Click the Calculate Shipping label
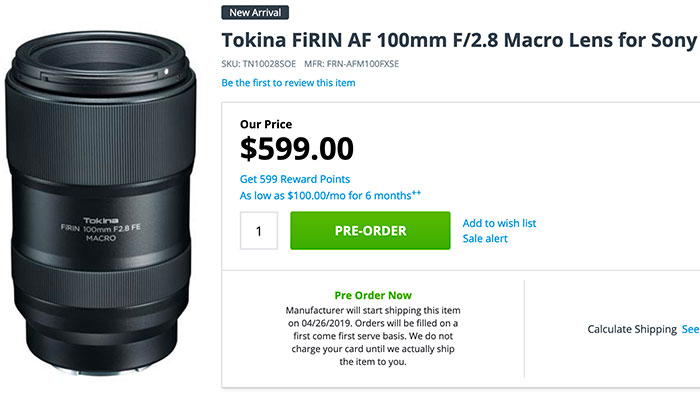Screen dimensions: 700x393 [632, 329]
